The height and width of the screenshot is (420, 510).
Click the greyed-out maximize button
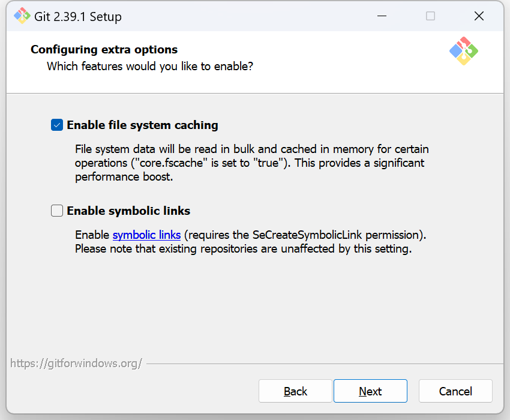click(x=430, y=16)
